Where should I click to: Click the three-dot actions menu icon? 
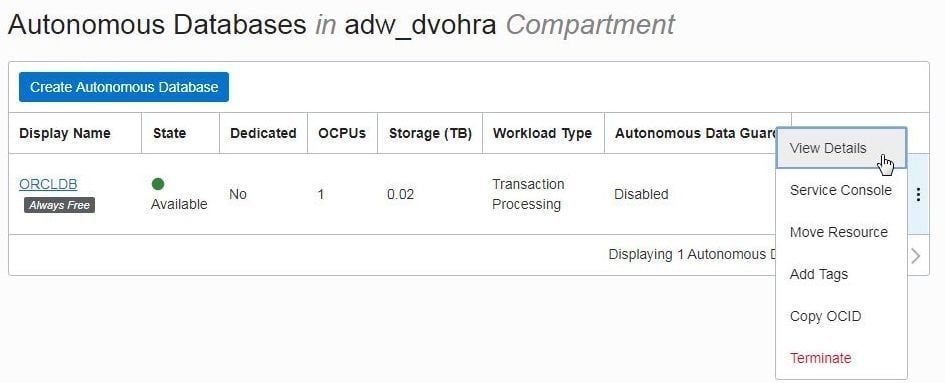[x=918, y=194]
